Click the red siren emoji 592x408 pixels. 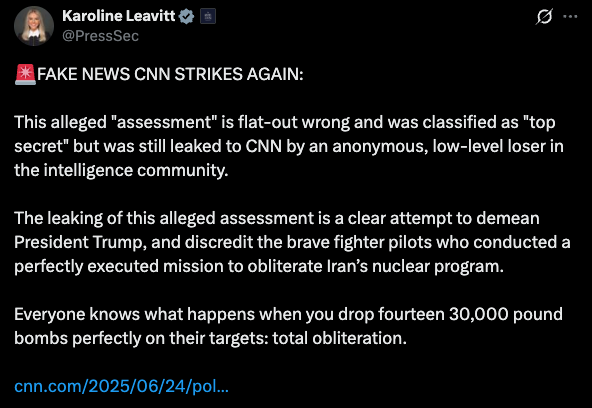25,74
